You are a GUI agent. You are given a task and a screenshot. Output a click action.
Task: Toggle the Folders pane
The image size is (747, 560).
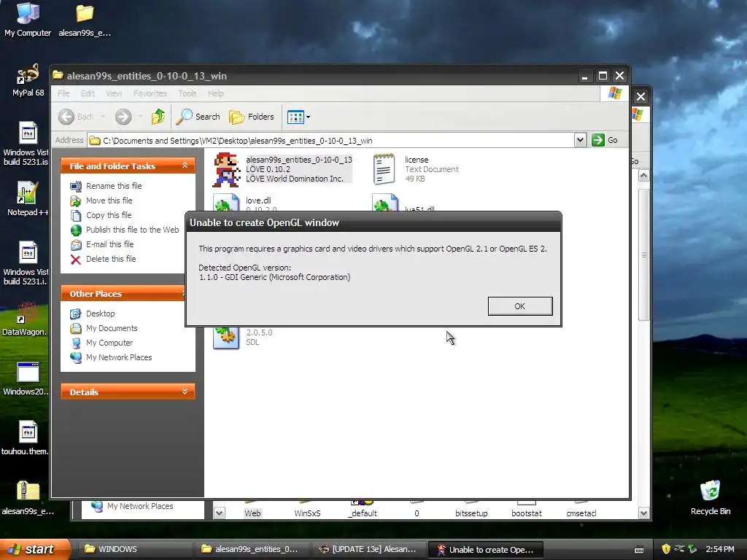coord(252,117)
